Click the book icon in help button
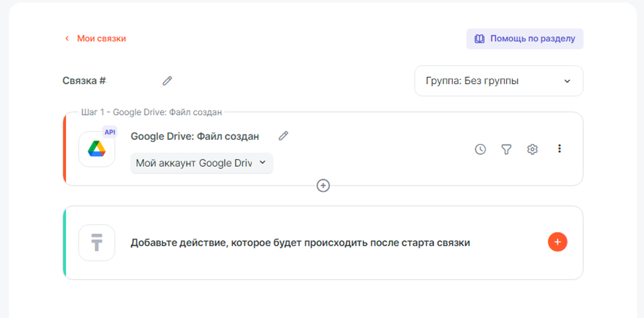The height and width of the screenshot is (318, 644). tap(479, 39)
